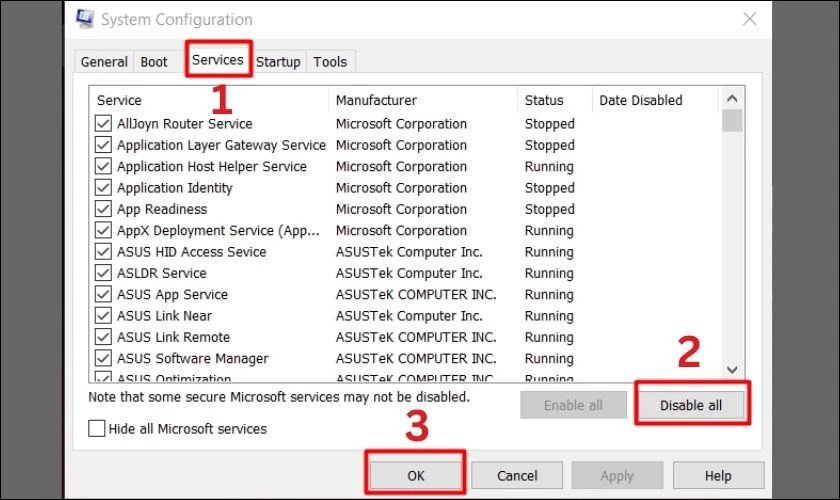Image resolution: width=840 pixels, height=500 pixels.
Task: Uncheck App Readiness checkbox
Action: pyautogui.click(x=103, y=209)
